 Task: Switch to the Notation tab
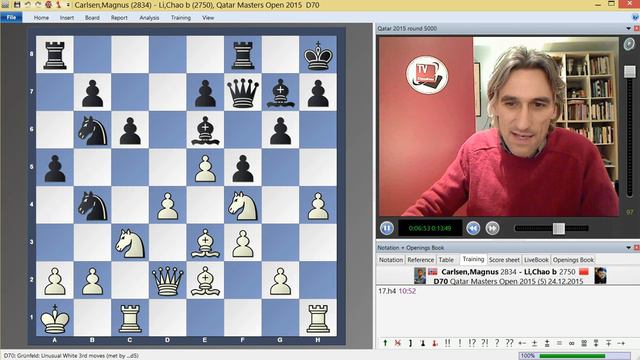pos(391,260)
